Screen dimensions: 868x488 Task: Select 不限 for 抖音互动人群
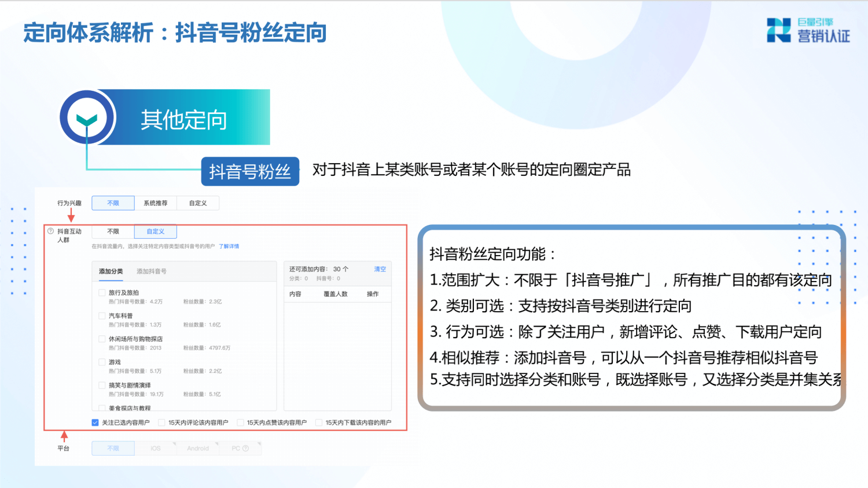point(113,231)
